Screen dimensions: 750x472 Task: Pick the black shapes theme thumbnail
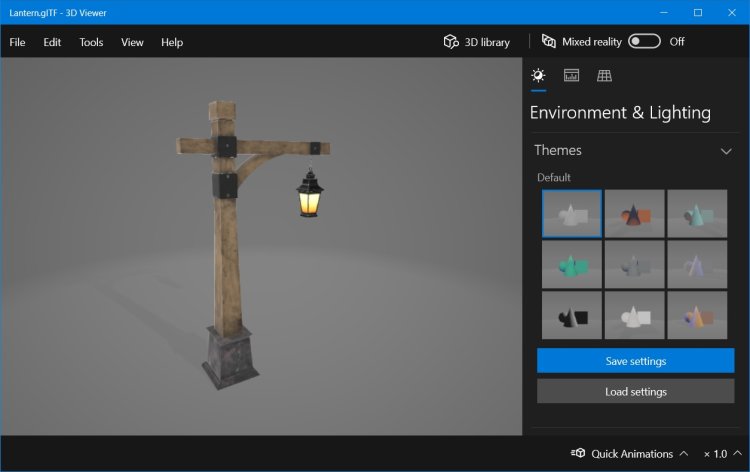click(572, 315)
